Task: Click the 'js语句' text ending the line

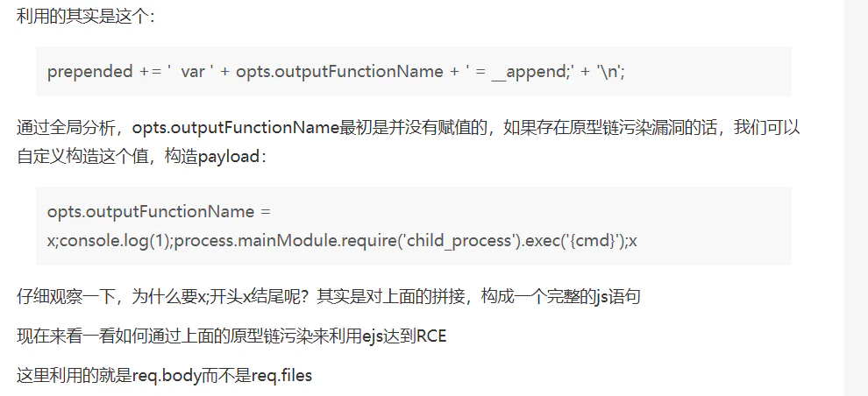Action: (618, 297)
